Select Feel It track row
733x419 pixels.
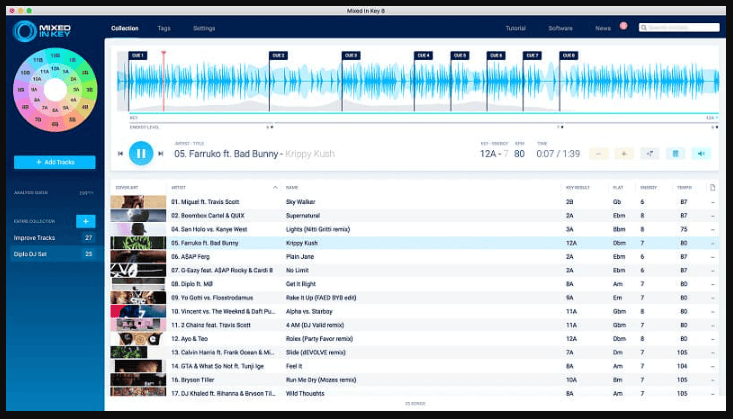point(415,366)
